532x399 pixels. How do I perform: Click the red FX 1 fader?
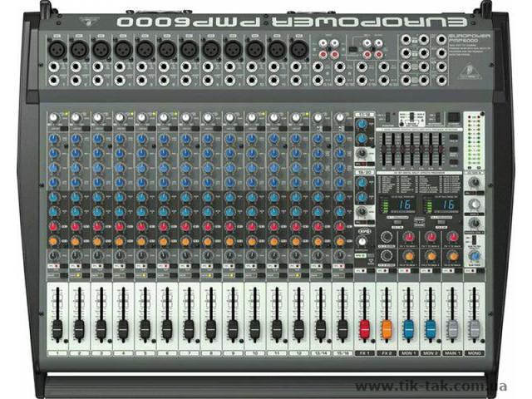tap(364, 327)
